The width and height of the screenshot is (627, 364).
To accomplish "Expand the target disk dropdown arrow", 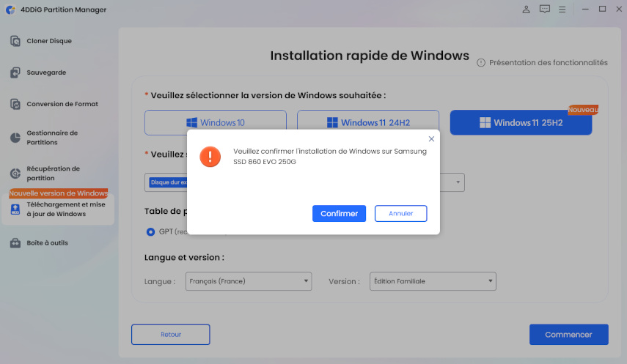I will (458, 182).
